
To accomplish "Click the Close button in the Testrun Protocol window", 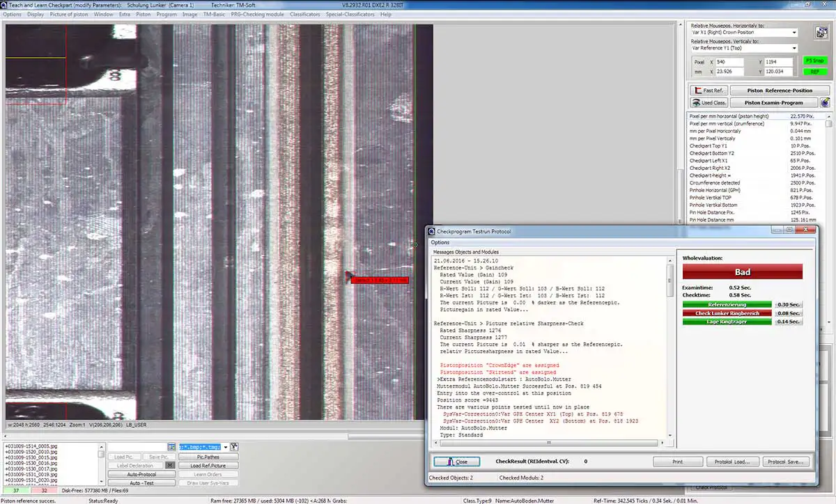I will point(456,462).
